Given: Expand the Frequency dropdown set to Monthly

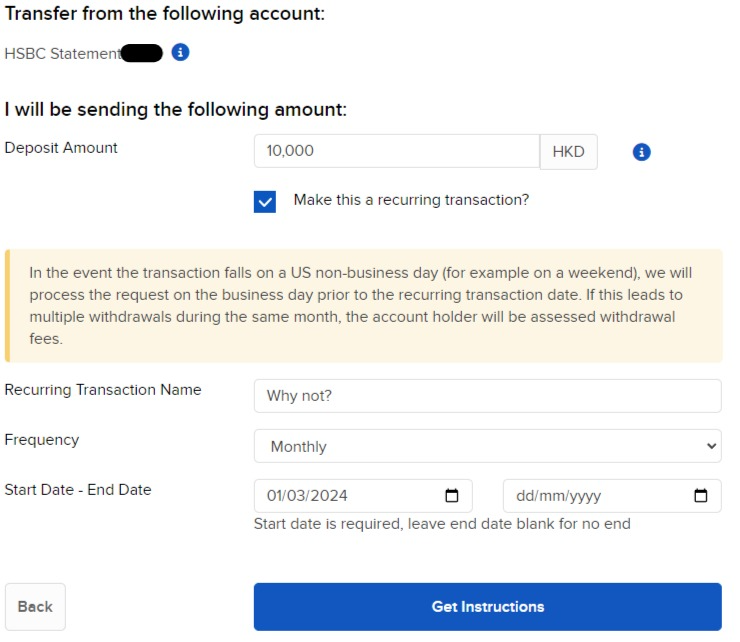Looking at the screenshot, I should point(488,446).
